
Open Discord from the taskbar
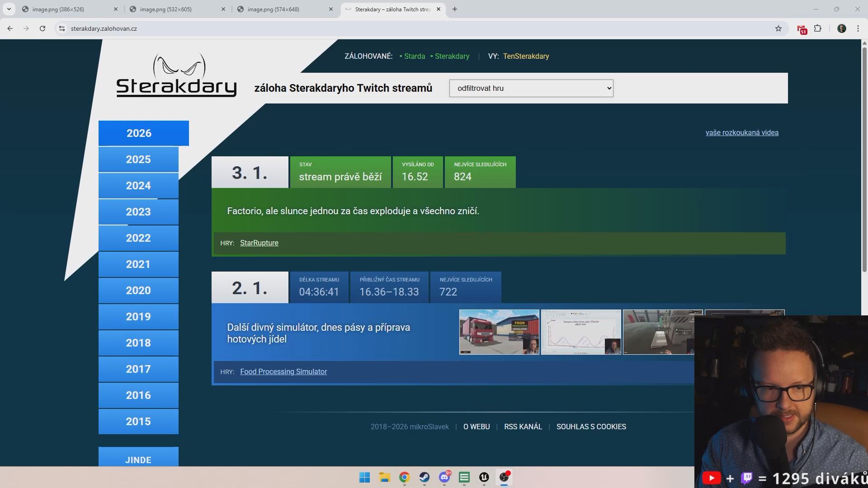click(444, 478)
